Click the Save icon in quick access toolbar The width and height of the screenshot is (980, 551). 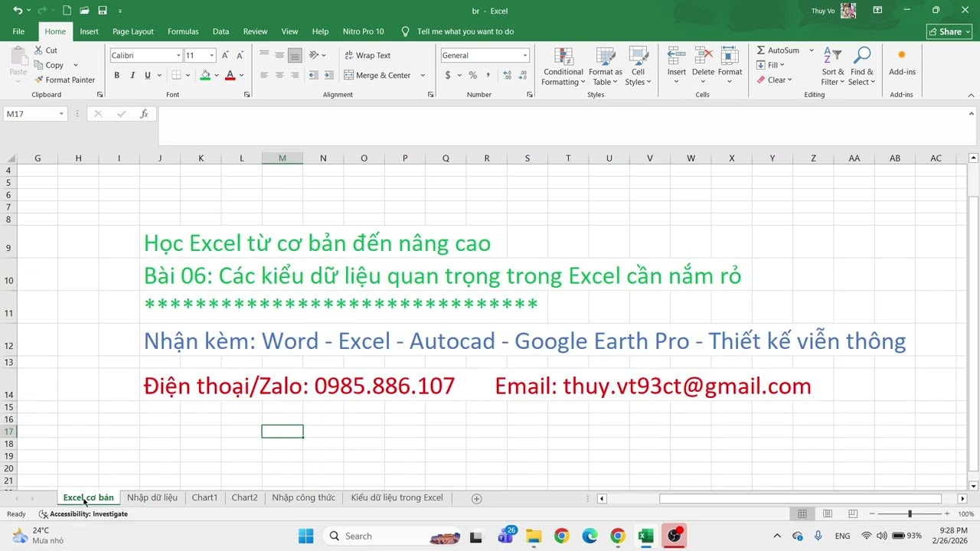click(x=103, y=11)
